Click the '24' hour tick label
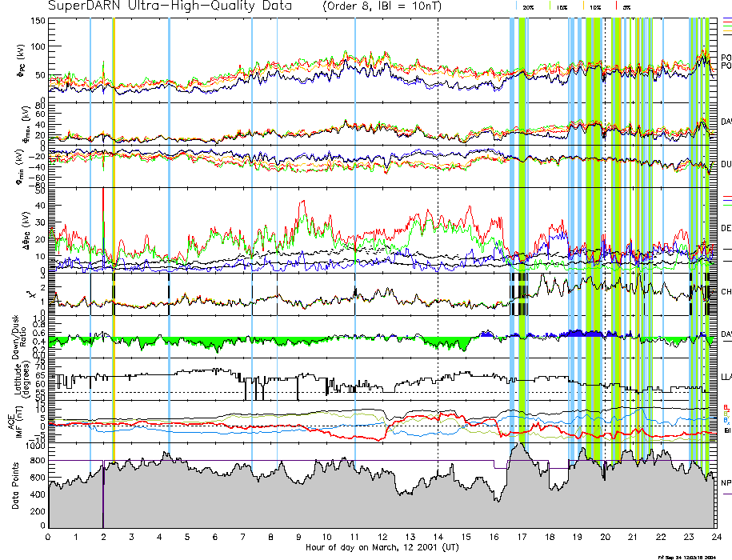 coord(716,537)
